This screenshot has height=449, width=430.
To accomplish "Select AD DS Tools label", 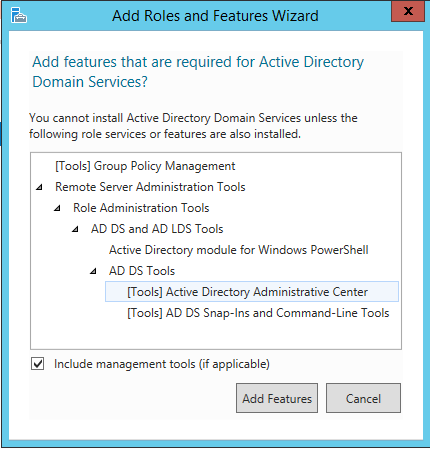I will [x=142, y=271].
